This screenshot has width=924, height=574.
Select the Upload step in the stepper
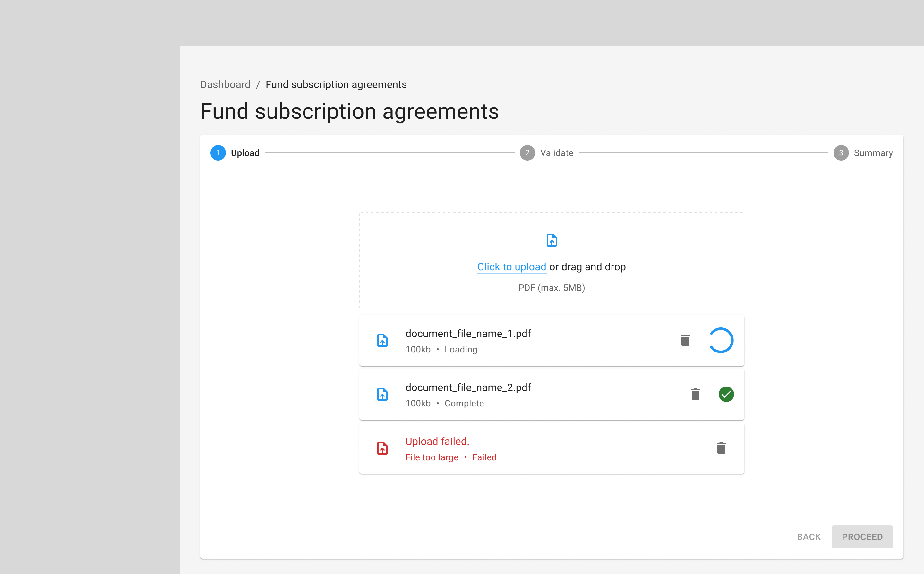(235, 153)
